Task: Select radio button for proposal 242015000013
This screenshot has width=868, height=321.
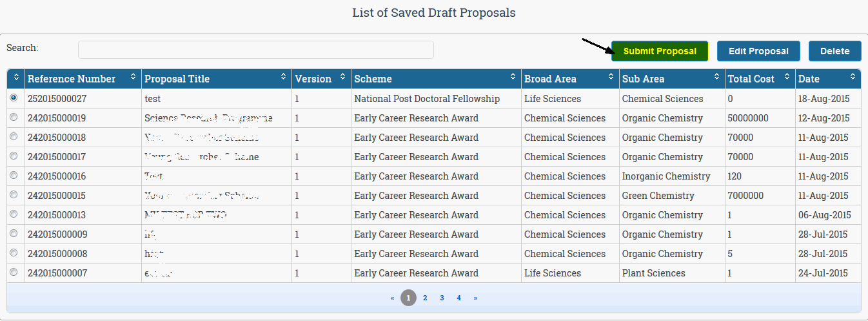Action: pos(14,214)
